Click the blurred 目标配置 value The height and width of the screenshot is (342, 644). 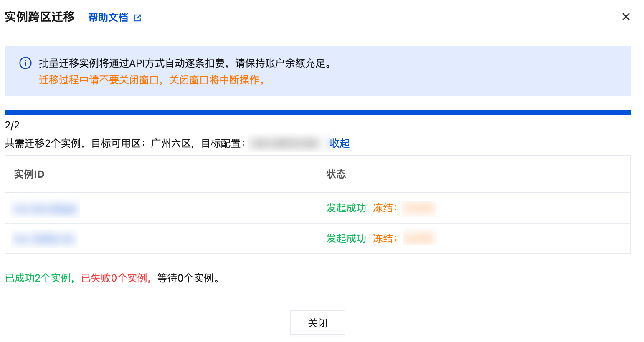288,143
